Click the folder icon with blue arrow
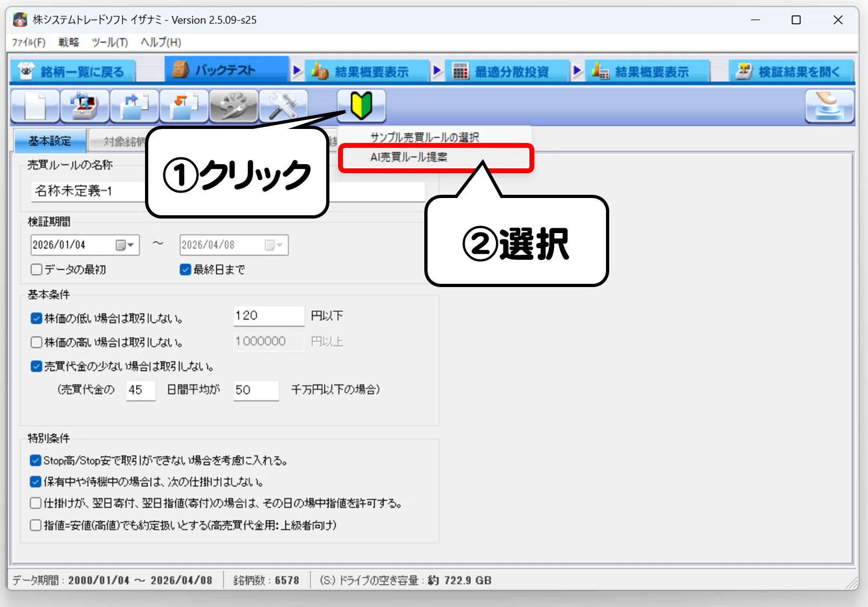The width and height of the screenshot is (868, 607). coord(134,106)
